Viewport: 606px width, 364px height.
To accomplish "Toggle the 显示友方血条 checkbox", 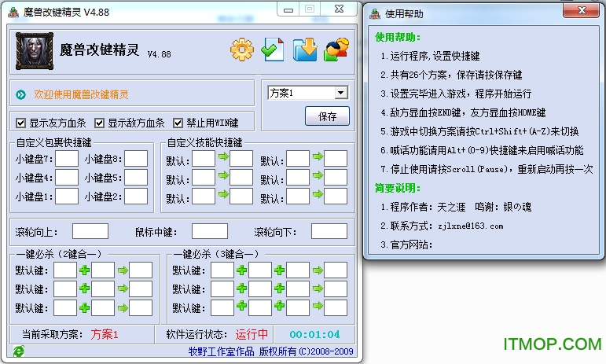I will click(x=21, y=123).
